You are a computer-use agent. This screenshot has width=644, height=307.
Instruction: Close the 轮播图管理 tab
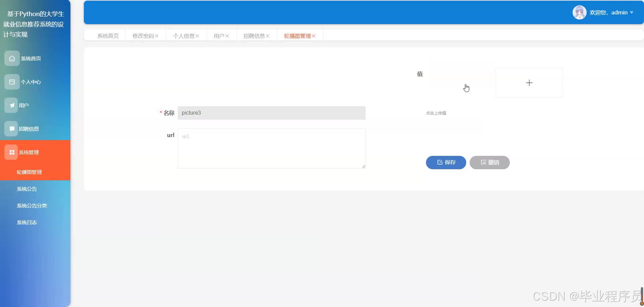[314, 36]
